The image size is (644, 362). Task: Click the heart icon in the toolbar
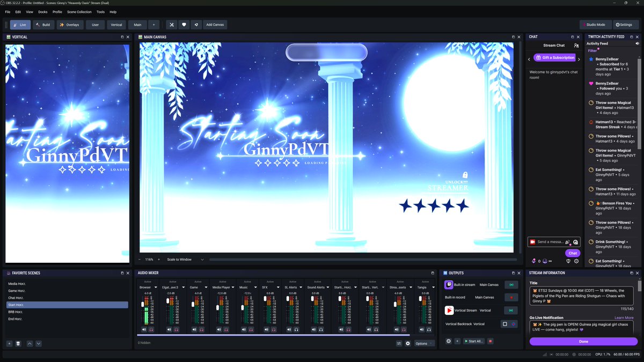coord(184,25)
